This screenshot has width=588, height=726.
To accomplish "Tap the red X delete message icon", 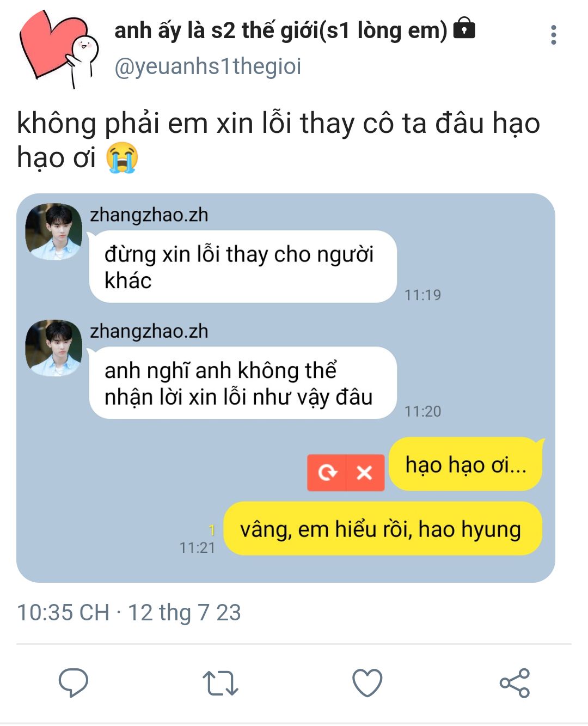I will [365, 472].
